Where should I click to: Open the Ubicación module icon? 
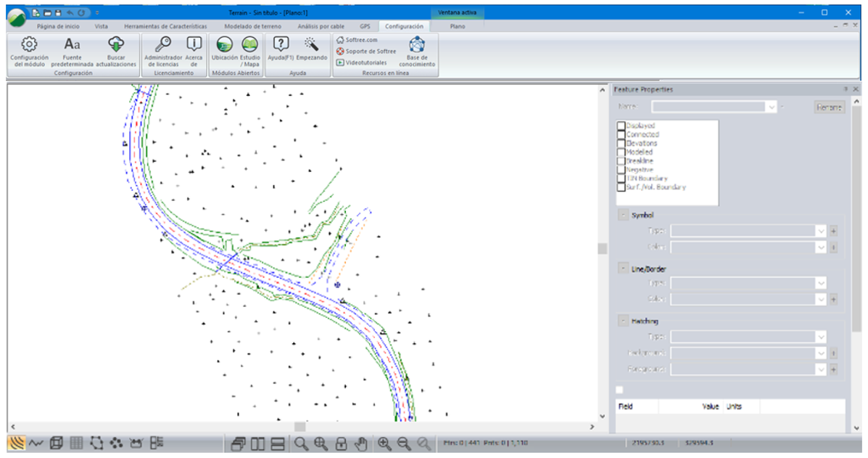[225, 44]
